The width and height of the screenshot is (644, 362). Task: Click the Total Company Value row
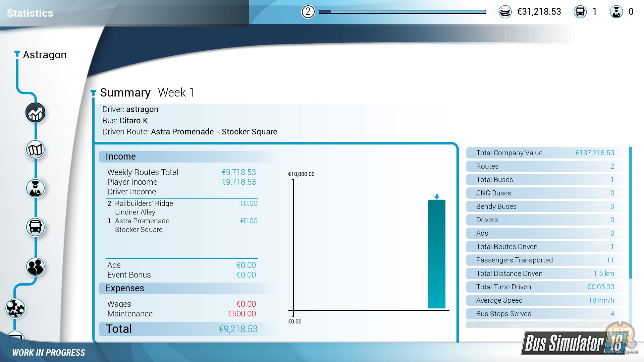(545, 153)
